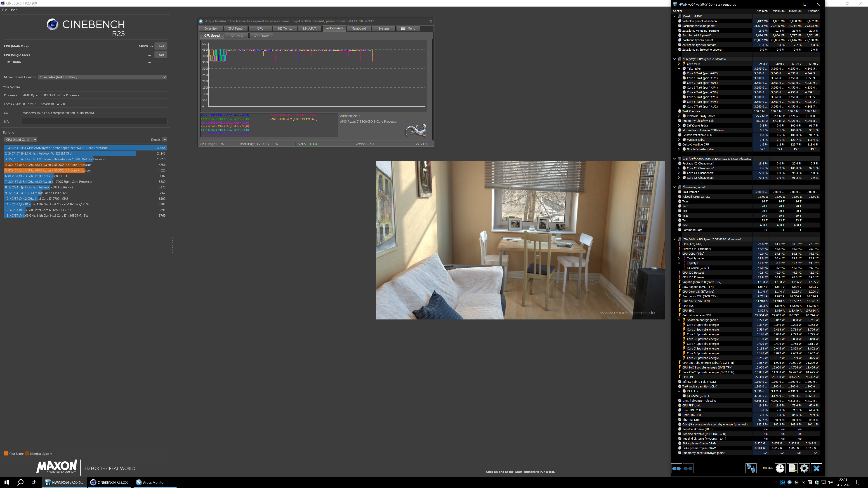Show hidden system tray icons

pyautogui.click(x=776, y=482)
